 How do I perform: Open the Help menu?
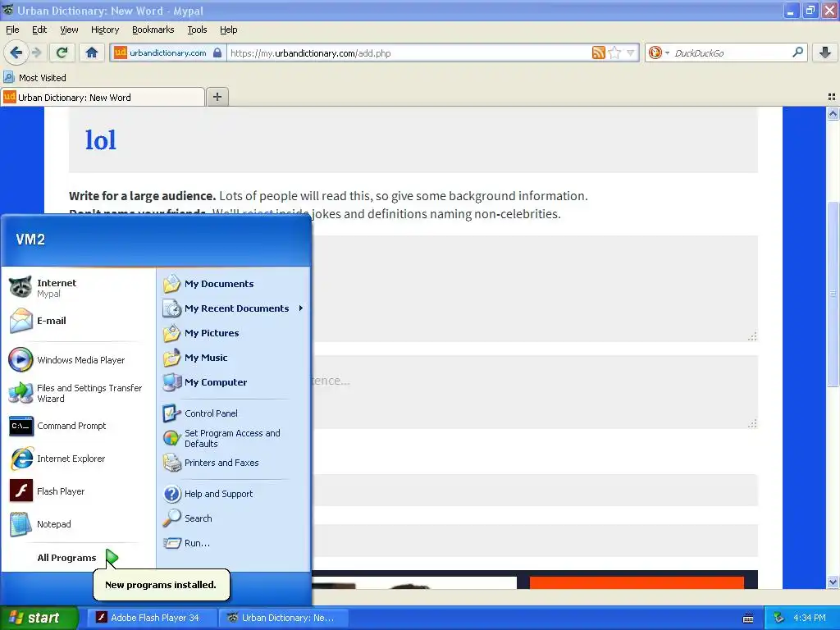[x=228, y=30]
